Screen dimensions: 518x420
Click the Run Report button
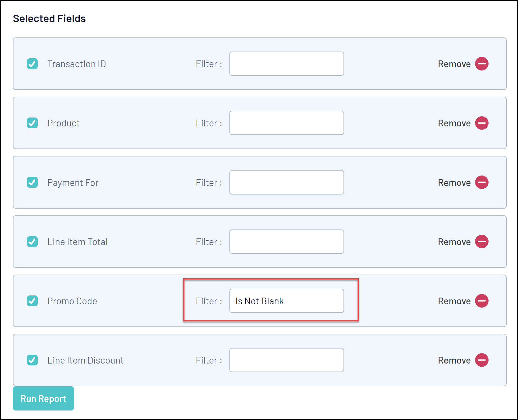tap(43, 398)
